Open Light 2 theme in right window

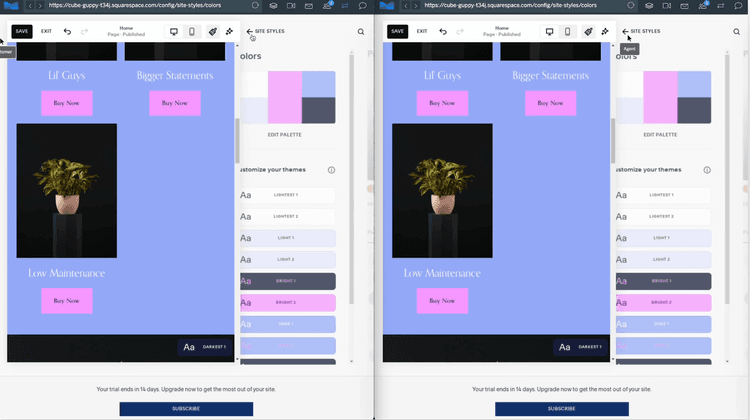[662, 259]
